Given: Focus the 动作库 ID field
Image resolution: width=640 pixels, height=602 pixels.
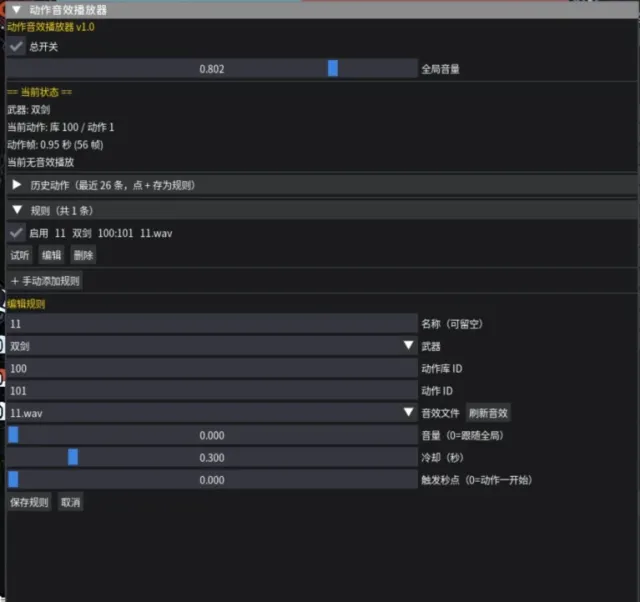Looking at the screenshot, I should pyautogui.click(x=212, y=368).
